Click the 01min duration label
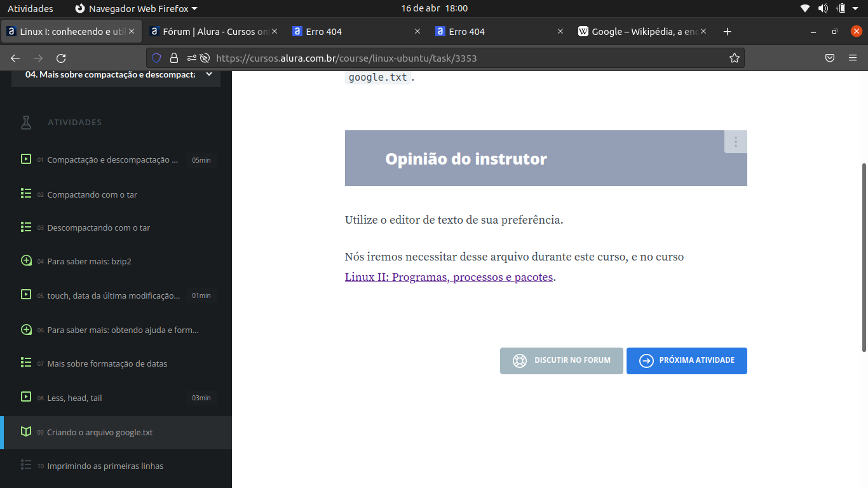Screen dimensions: 868x488 [x=201, y=295]
